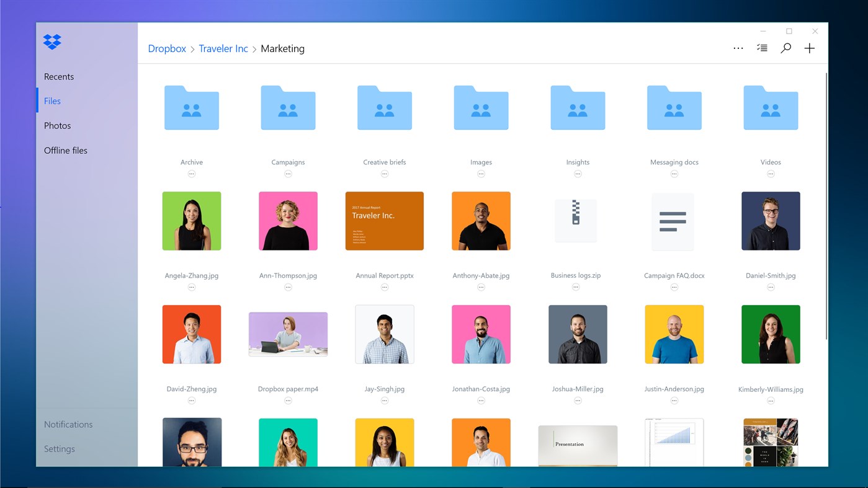Open the Business logs.zip archive icon

tap(576, 221)
